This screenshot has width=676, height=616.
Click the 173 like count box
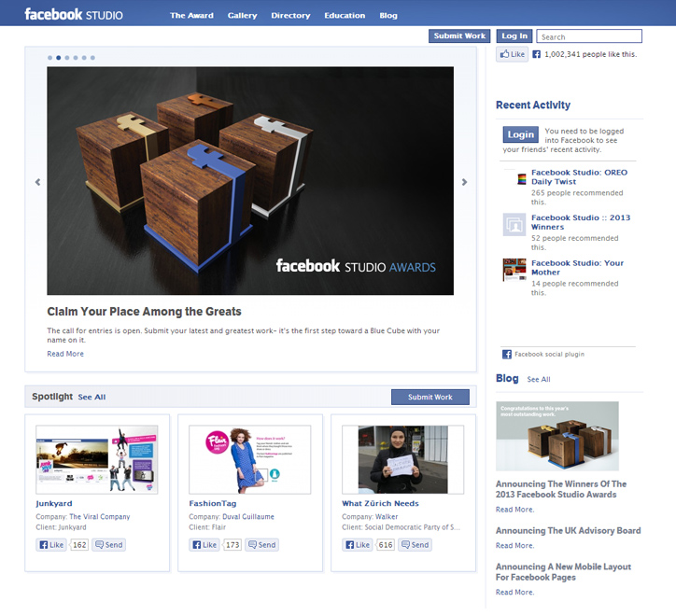tap(232, 545)
